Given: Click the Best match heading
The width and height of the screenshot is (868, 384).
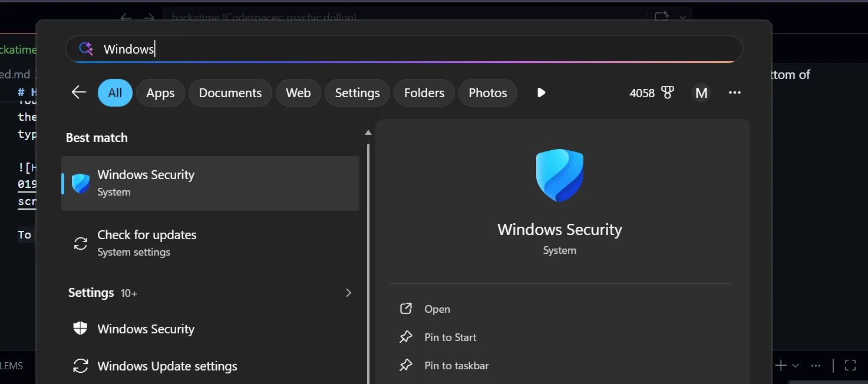Looking at the screenshot, I should pyautogui.click(x=97, y=138).
